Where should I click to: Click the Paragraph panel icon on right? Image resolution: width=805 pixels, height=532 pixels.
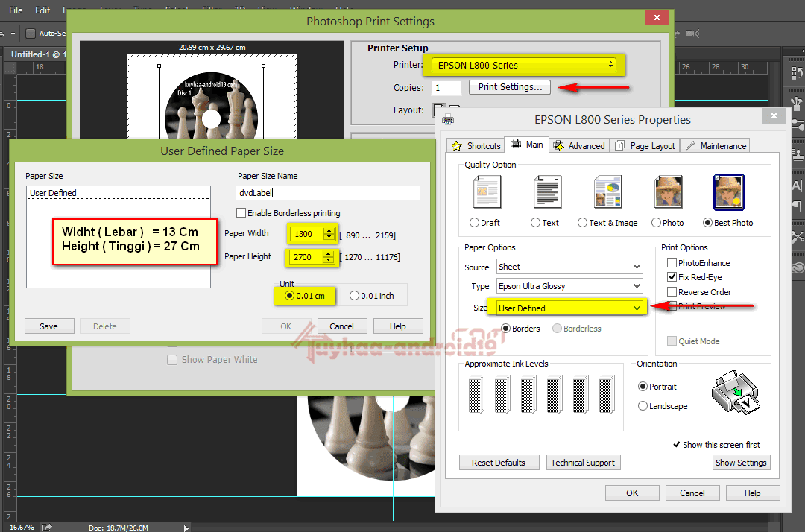796,206
